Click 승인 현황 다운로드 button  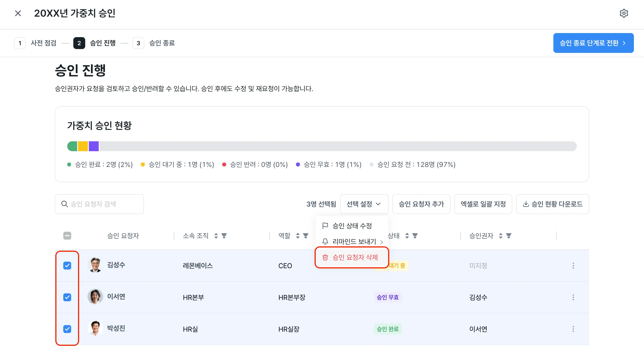[x=552, y=204]
